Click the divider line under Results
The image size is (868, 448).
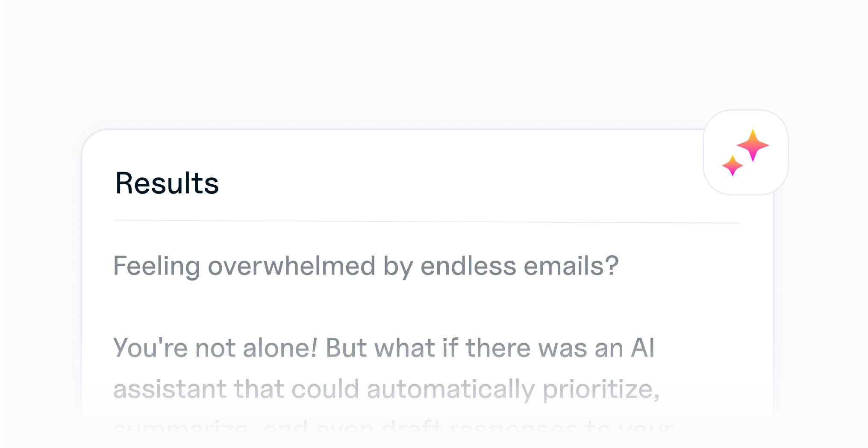coord(427,221)
